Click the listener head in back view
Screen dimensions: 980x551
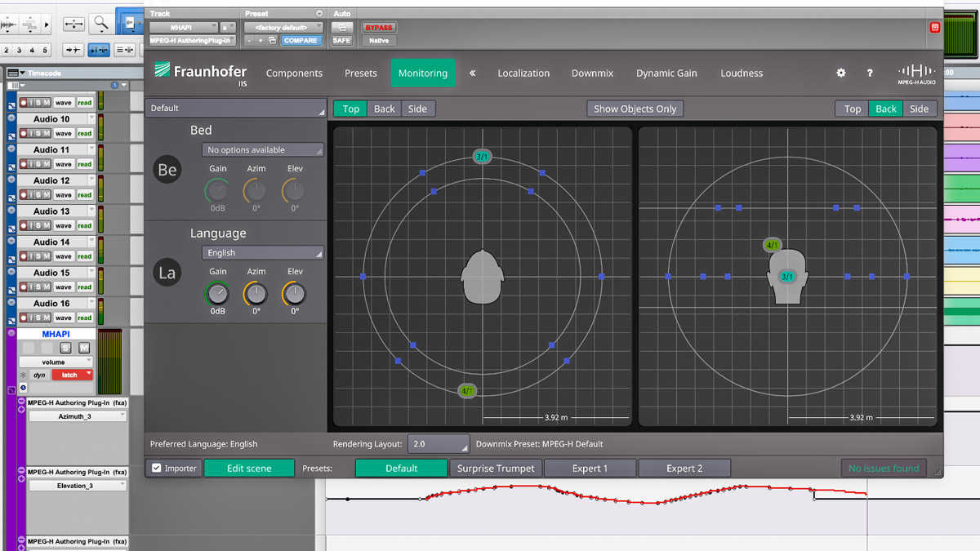tap(787, 278)
